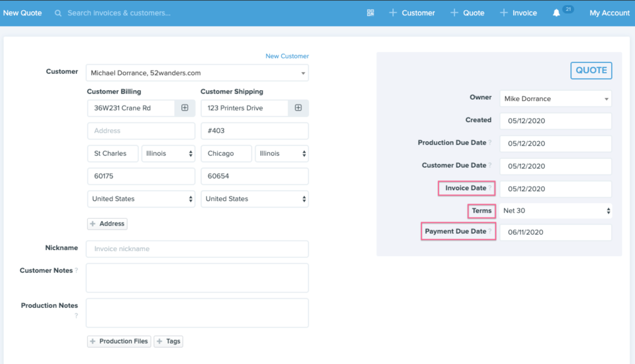635x364 pixels.
Task: Open the Owner dropdown for Mike Dorrance
Action: [555, 98]
